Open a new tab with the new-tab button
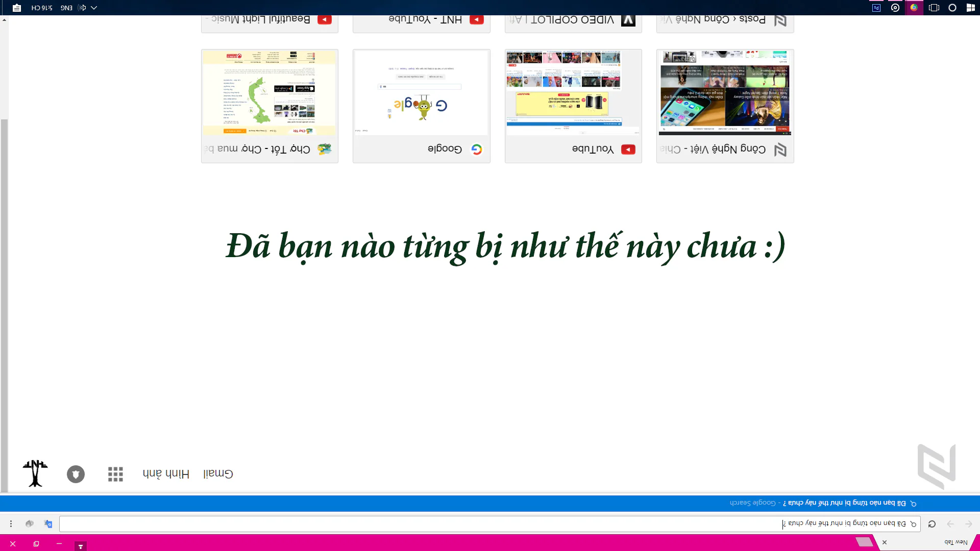This screenshot has height=551, width=980. click(x=864, y=542)
